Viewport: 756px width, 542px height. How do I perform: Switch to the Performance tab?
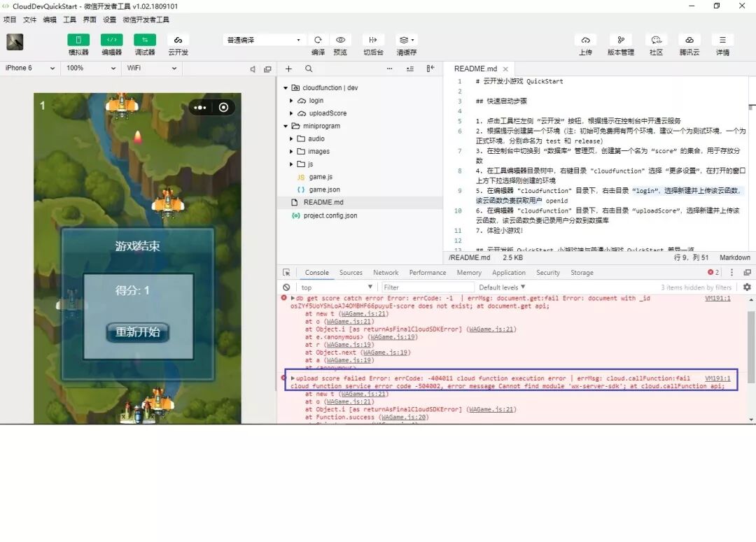tap(428, 273)
